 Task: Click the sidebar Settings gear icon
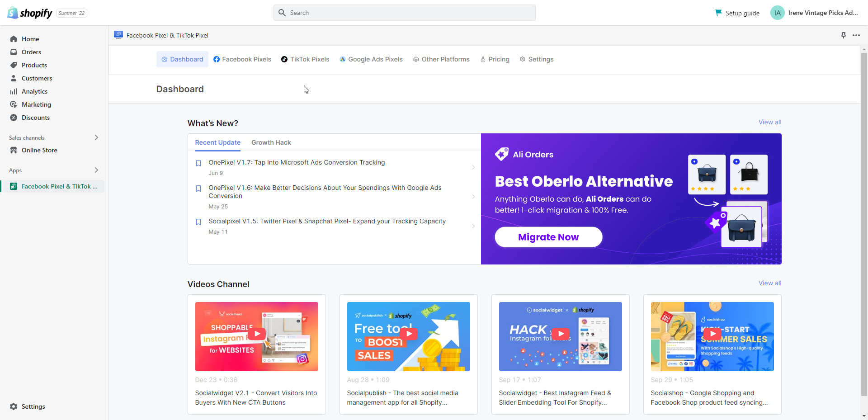coord(14,406)
